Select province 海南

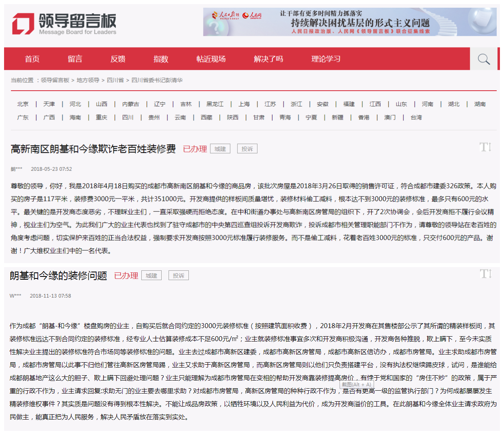coord(75,117)
